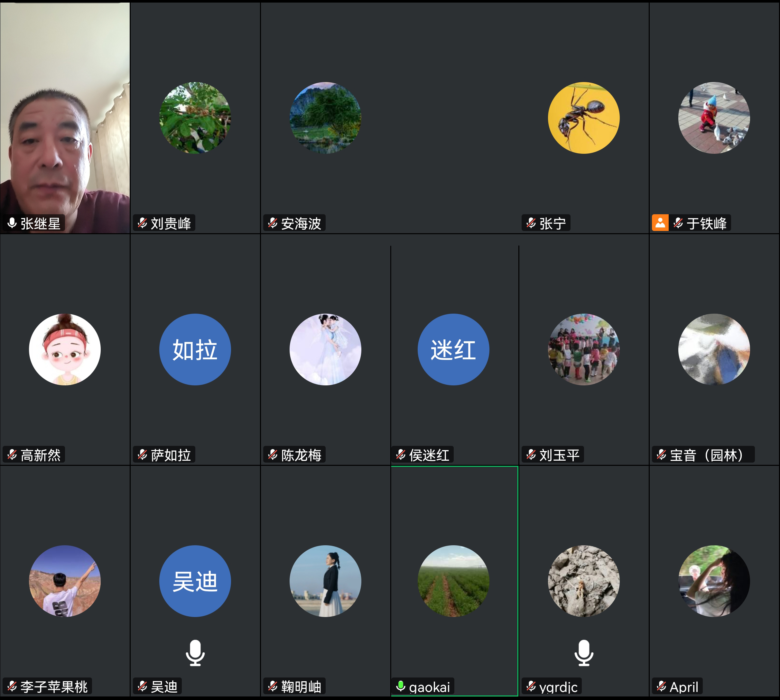
Task: Click gaokai's green active microphone icon
Action: coord(400,686)
